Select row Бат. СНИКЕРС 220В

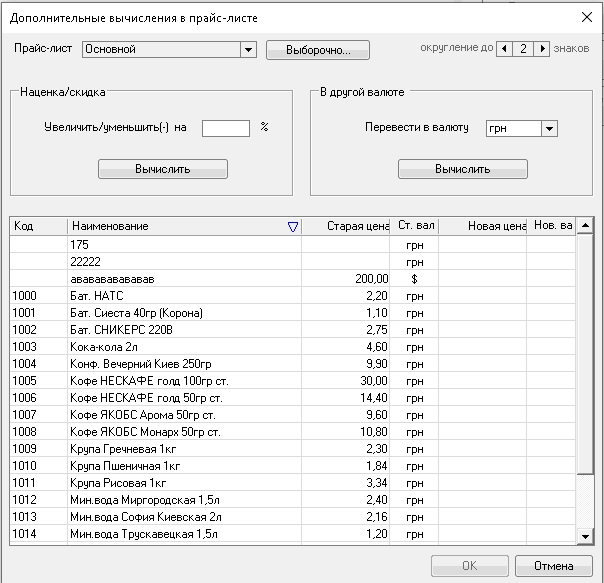pos(293,329)
